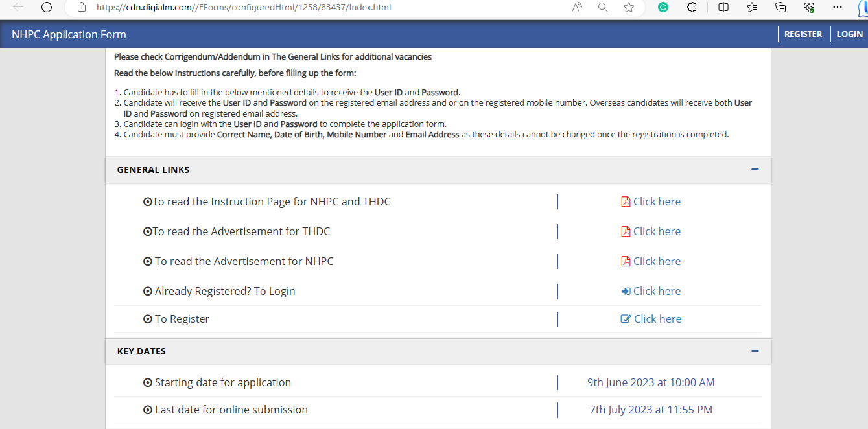The width and height of the screenshot is (868, 429).
Task: Collapse the GENERAL LINKS section
Action: [755, 170]
